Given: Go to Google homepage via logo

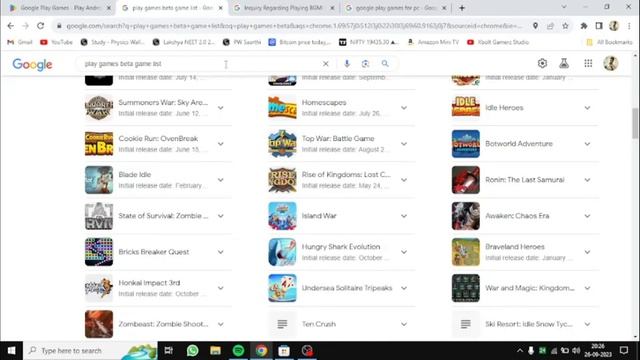Looking at the screenshot, I should [x=32, y=64].
